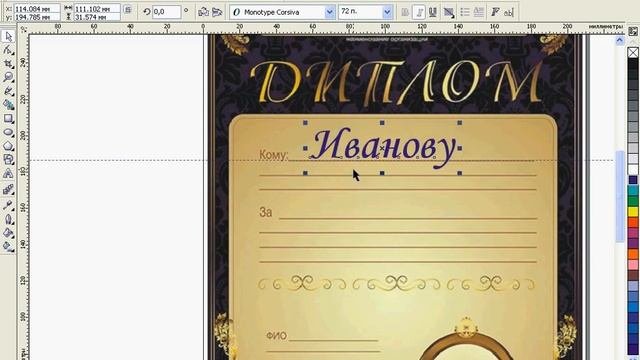Toggle bulleted list formatting
The width and height of the screenshot is (640, 360).
[x=465, y=12]
